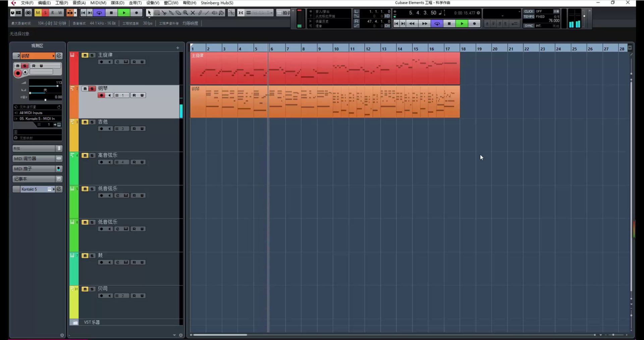
Task: Adjust the transport output level slider
Action: [584, 18]
